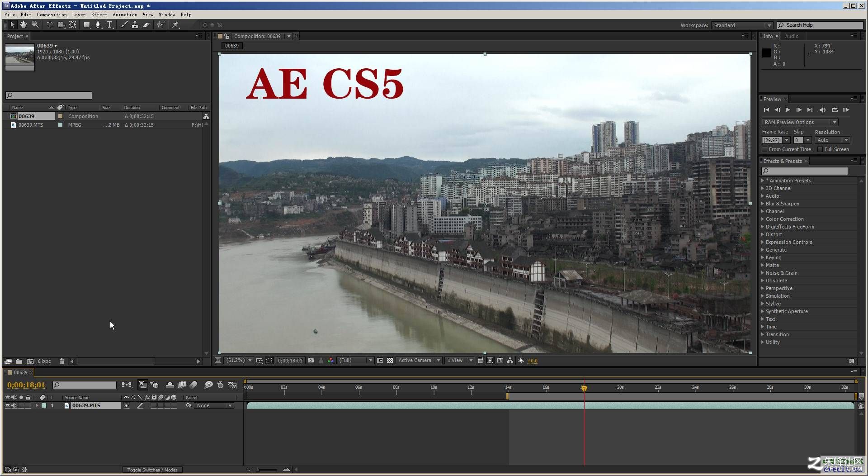868x476 pixels.
Task: Select the Pan Behind tool
Action: pos(72,25)
